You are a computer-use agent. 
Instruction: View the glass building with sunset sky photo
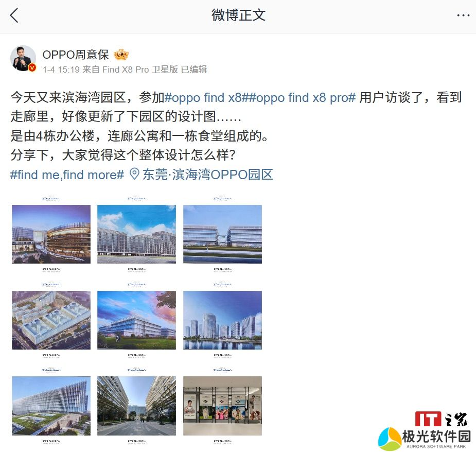coord(136,320)
